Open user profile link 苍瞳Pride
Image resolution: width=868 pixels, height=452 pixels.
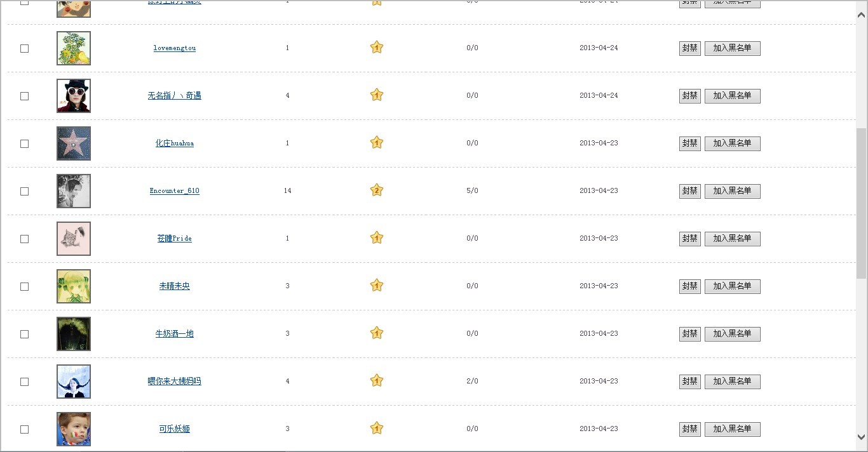click(175, 239)
